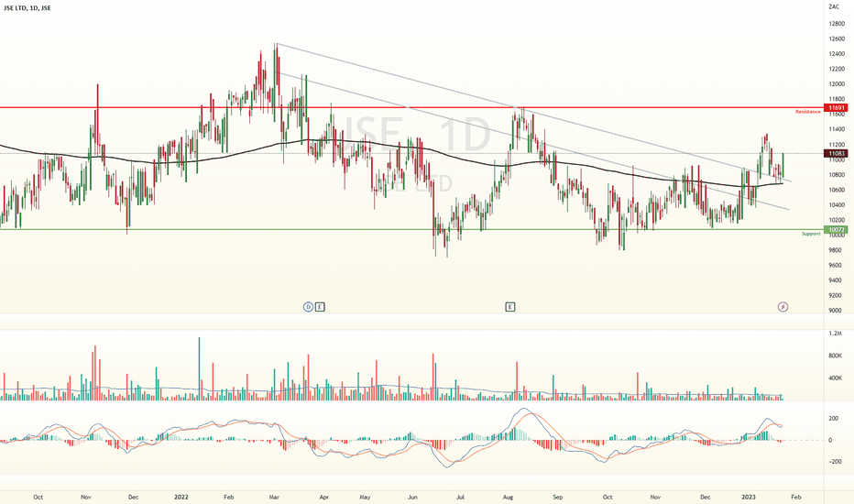This screenshot has height=504, width=854.
Task: Click the 10400 price axis value
Action: [x=837, y=205]
